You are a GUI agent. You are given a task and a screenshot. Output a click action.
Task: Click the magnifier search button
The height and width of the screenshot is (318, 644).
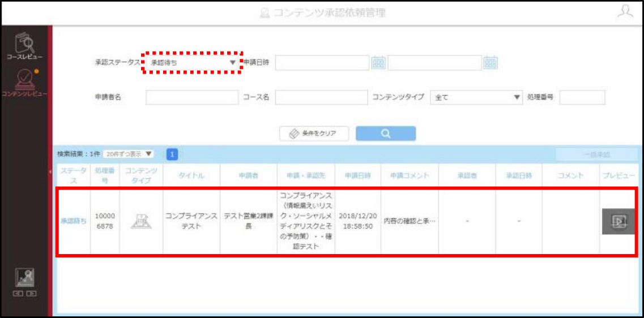[x=386, y=134]
